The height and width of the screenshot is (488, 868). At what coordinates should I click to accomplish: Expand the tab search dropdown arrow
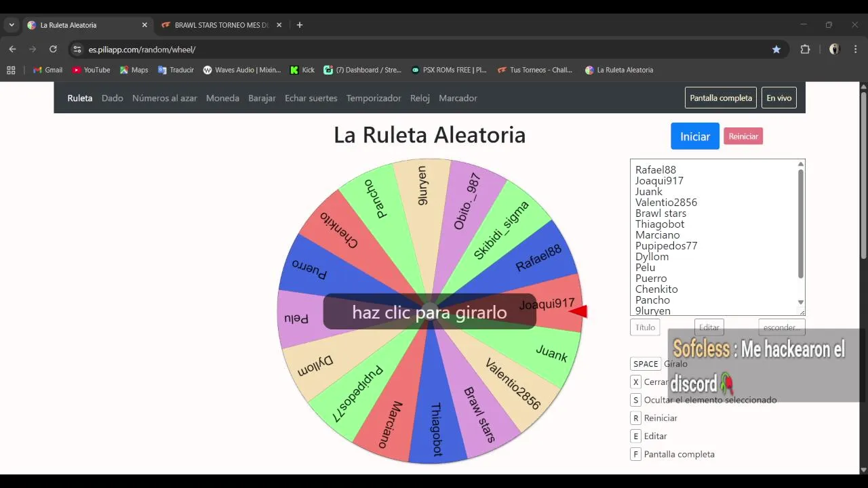(12, 25)
